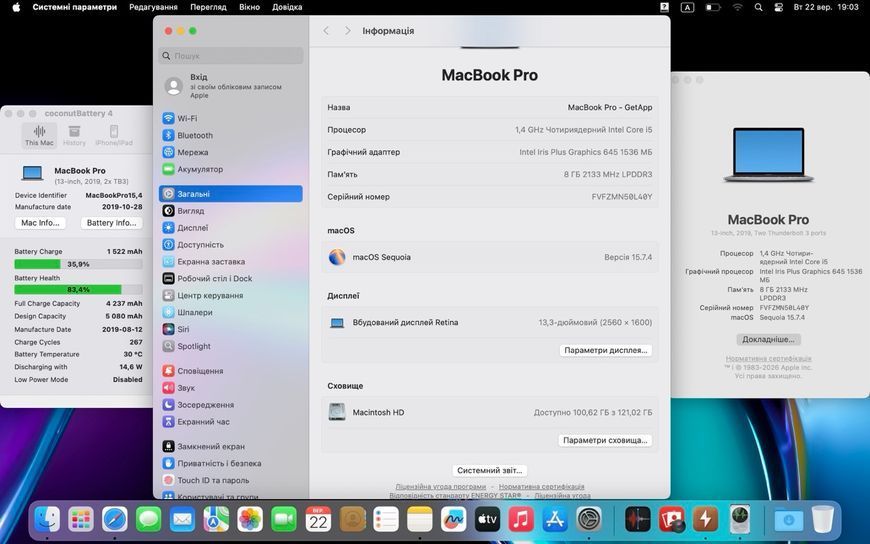Open Siri settings in the sidebar
870x544 pixels.
(230, 329)
